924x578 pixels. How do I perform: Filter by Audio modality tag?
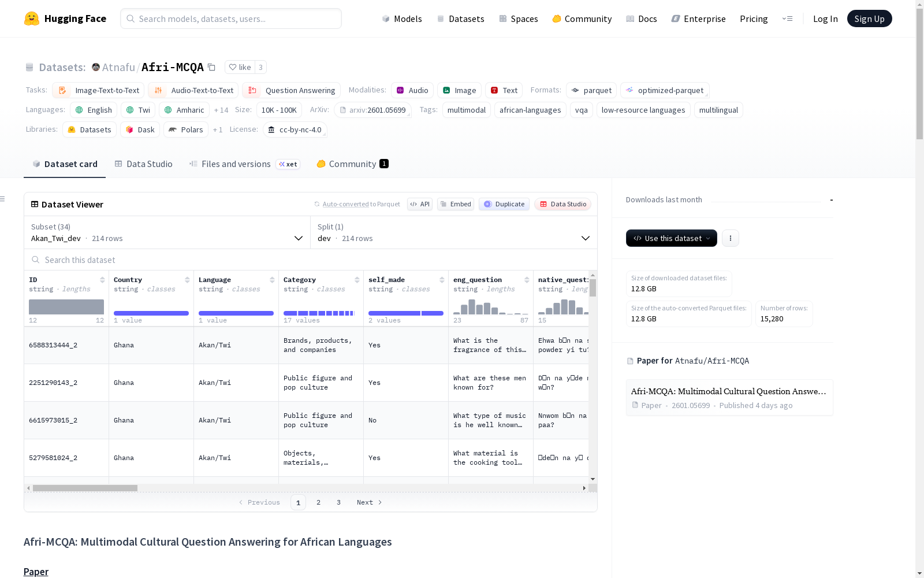tap(412, 90)
